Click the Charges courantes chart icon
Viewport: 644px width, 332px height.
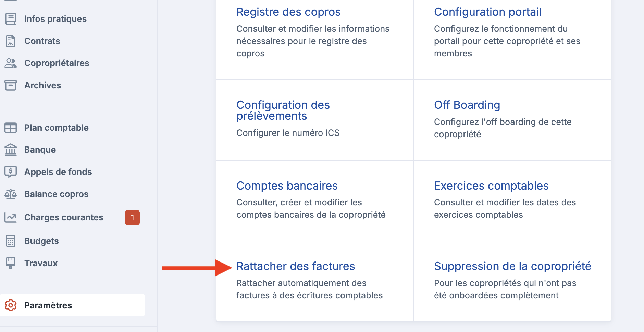(x=11, y=217)
